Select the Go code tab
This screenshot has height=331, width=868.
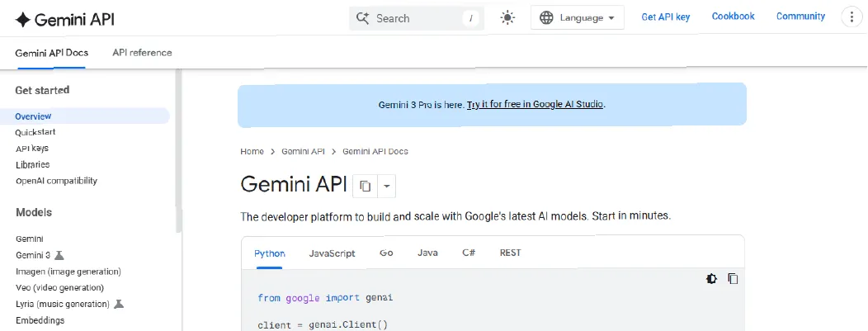pos(386,253)
